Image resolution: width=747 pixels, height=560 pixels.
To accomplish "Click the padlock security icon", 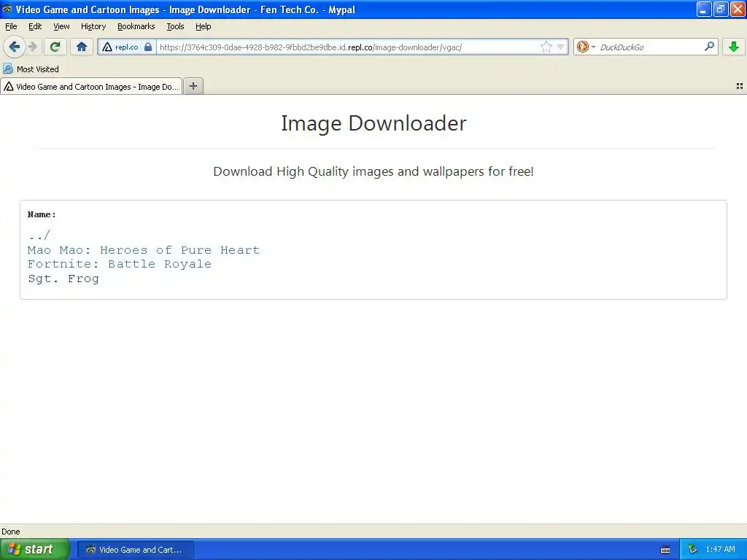I will [x=148, y=47].
